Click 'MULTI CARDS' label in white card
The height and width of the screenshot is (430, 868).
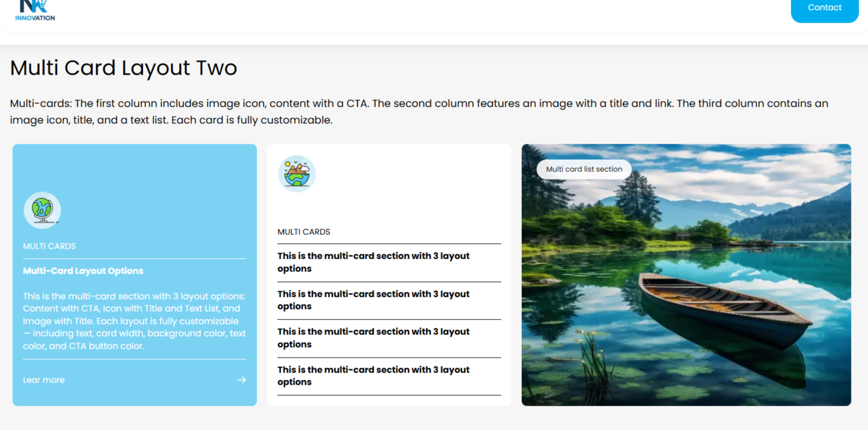[x=304, y=232]
